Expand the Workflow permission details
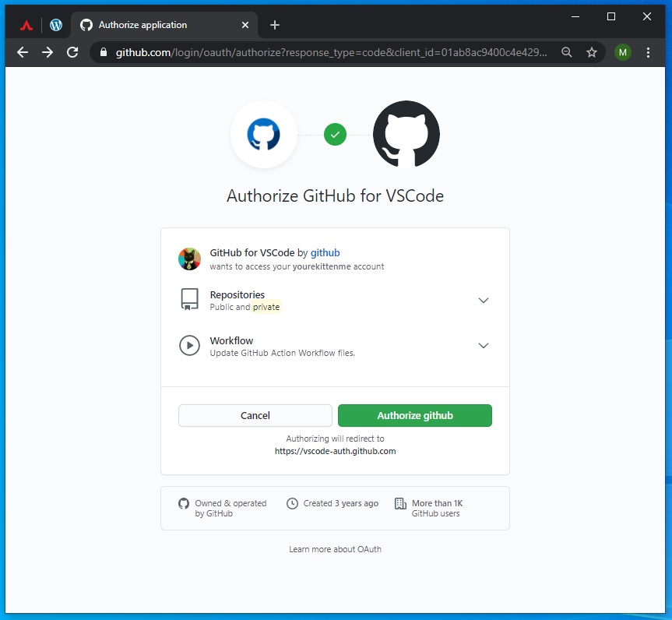This screenshot has width=672, height=620. [x=483, y=346]
